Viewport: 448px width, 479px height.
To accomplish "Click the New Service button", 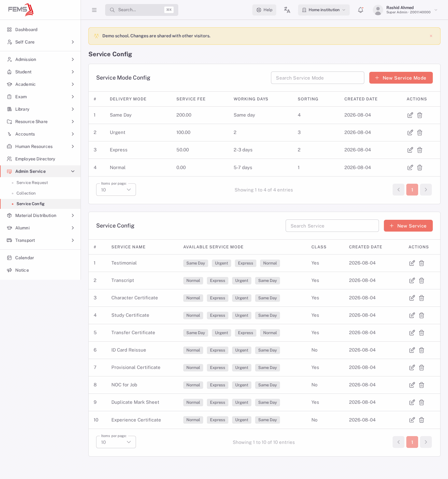I will click(x=408, y=226).
